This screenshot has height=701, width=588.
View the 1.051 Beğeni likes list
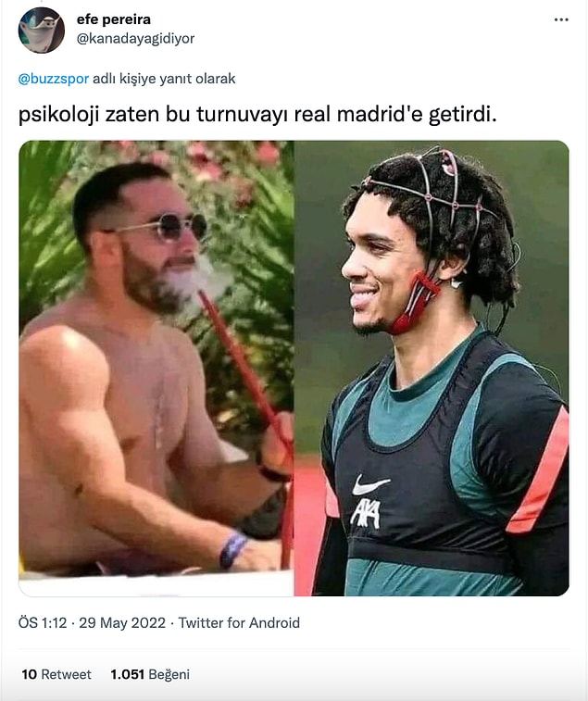pyautogui.click(x=150, y=674)
